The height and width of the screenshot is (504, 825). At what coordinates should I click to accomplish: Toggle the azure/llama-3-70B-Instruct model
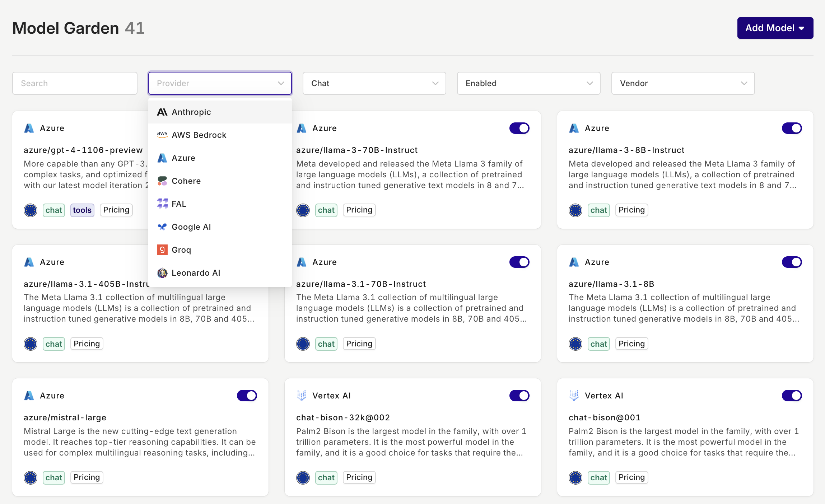519,127
